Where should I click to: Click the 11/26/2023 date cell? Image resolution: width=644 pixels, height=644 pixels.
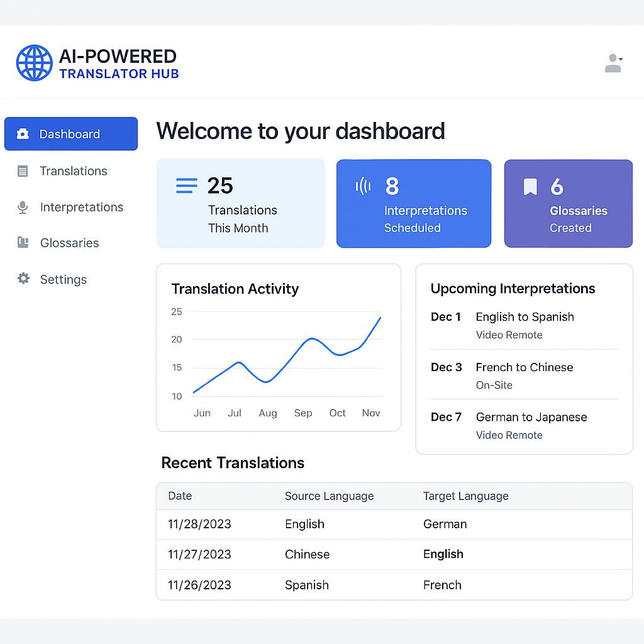coord(199,585)
